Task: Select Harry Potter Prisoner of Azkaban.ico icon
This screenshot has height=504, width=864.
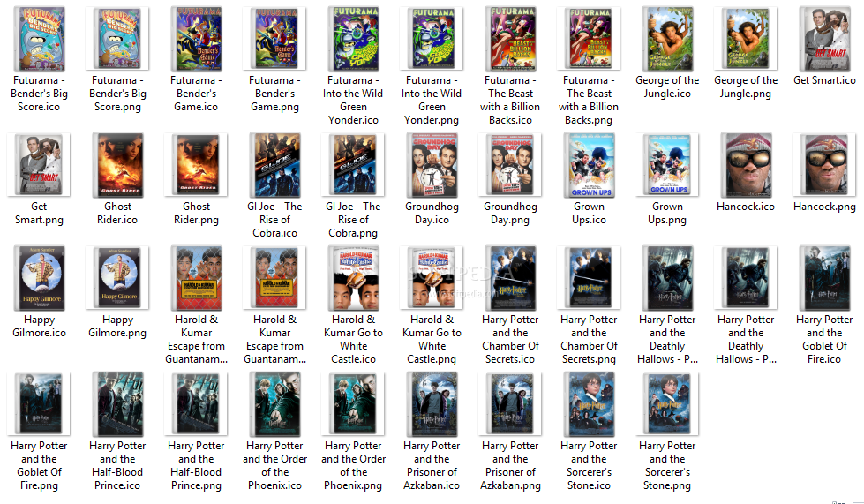Action: point(432,403)
